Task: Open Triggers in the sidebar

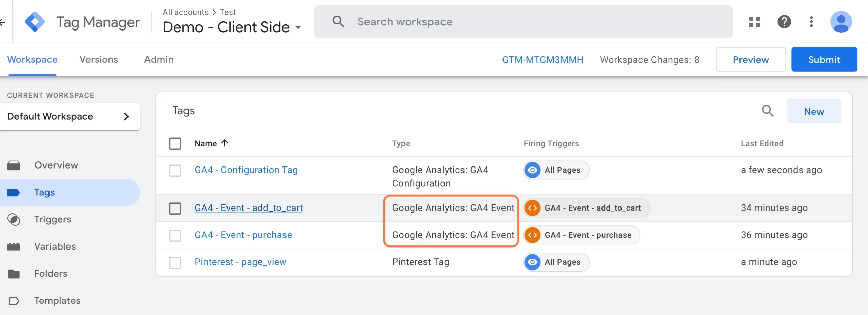Action: coord(53,219)
